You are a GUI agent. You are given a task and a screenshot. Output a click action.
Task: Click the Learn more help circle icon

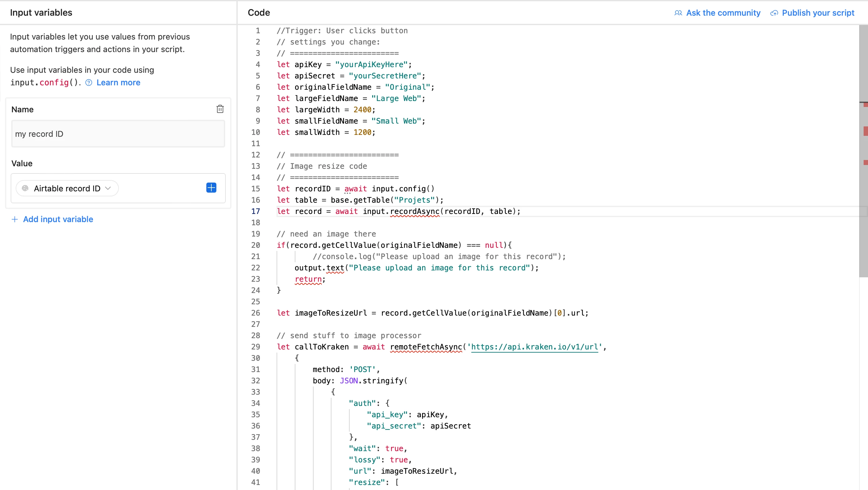89,83
